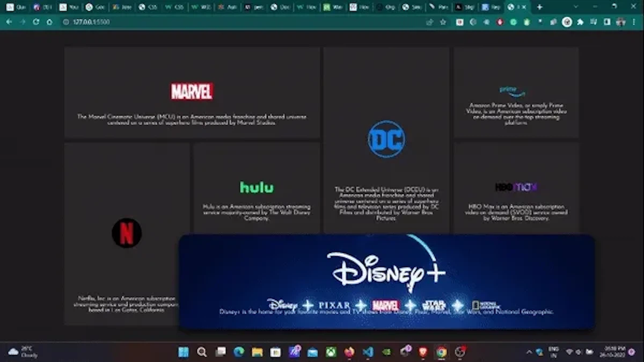Click the Amazon Prime Video description text
644x362 pixels.
[x=516, y=114]
